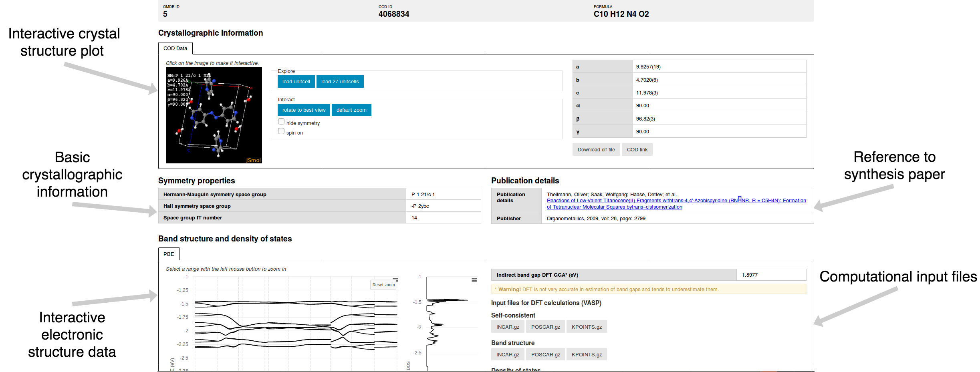Viewport: 980px width, 372px height.
Task: Download Self-consistent INCAR.gz file
Action: (507, 327)
